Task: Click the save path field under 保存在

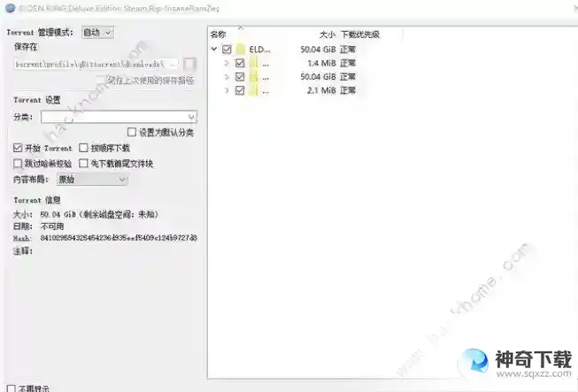Action: [x=96, y=64]
